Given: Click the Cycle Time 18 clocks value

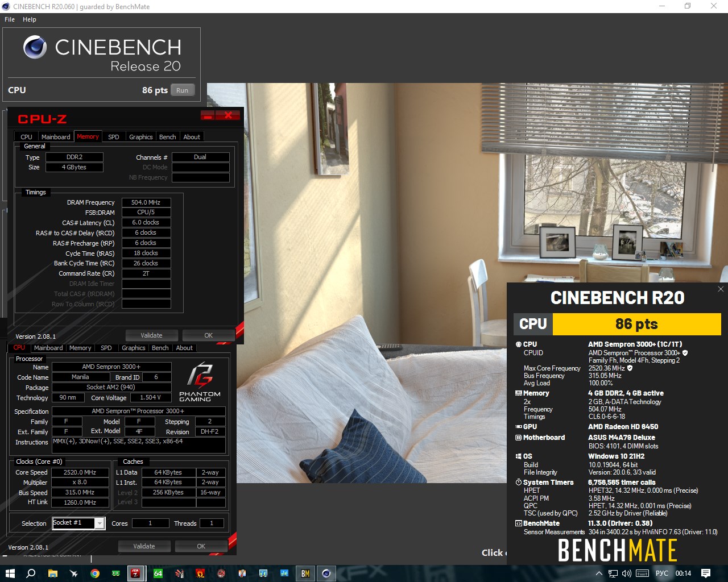Looking at the screenshot, I should point(146,253).
